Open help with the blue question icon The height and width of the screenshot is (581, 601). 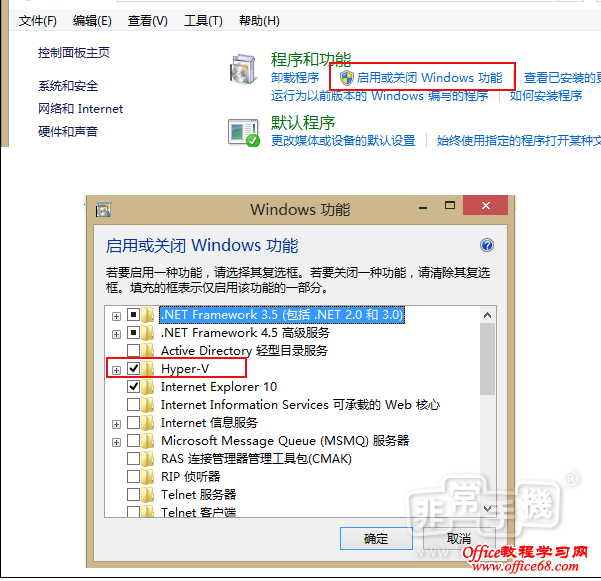coord(487,245)
